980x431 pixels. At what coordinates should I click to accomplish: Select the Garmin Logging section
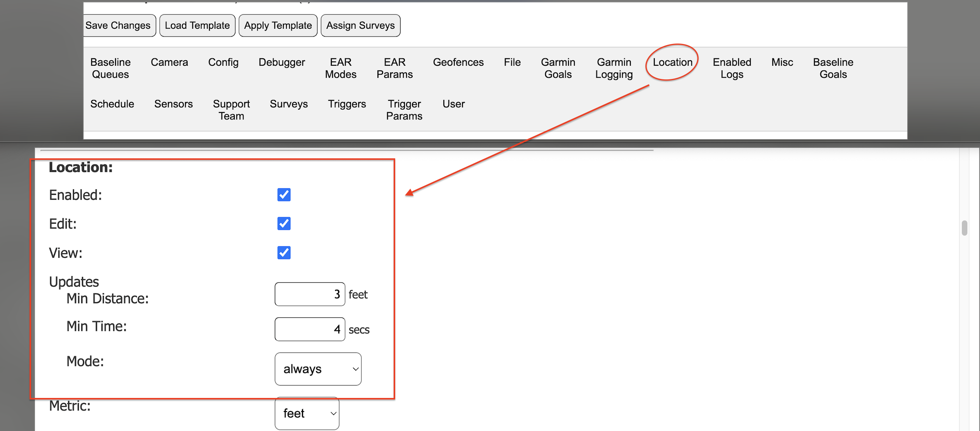613,68
